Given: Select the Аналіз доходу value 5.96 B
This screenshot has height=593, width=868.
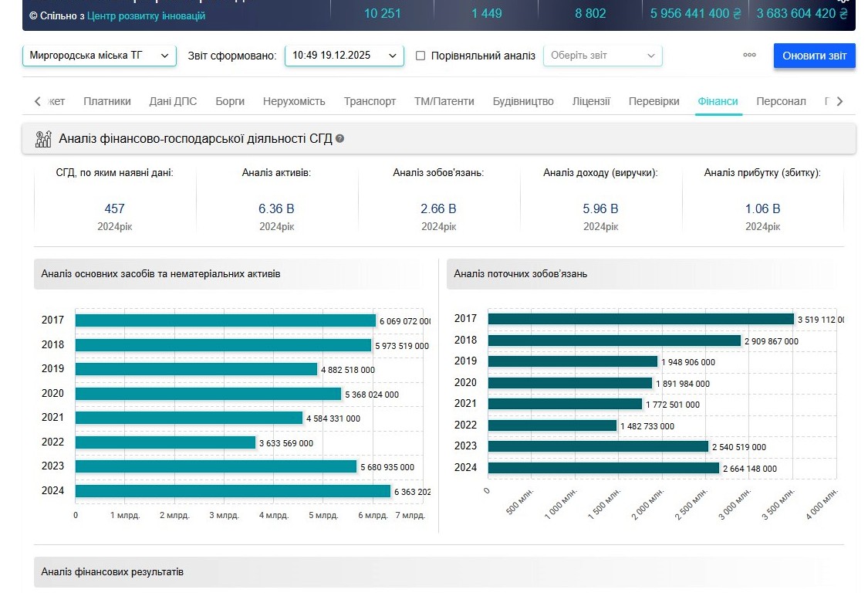Looking at the screenshot, I should pyautogui.click(x=600, y=208).
